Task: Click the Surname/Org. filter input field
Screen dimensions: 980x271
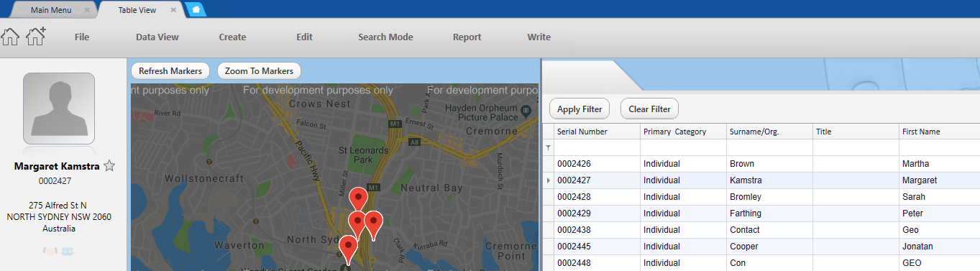Action: (x=769, y=147)
